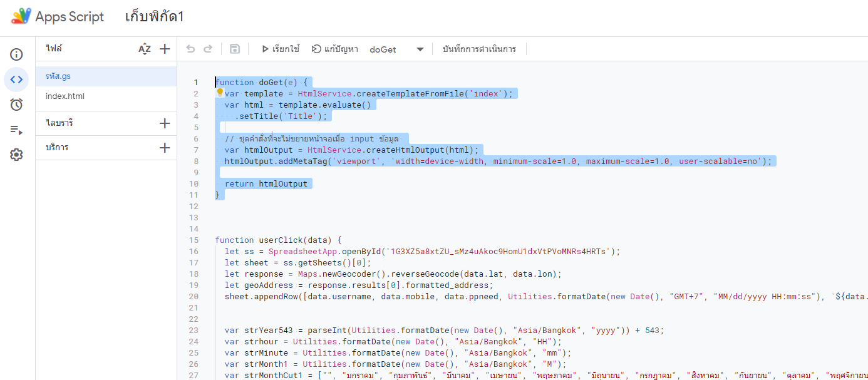Save project with floppy disk icon
Viewport: 868px width, 380px height.
(235, 49)
